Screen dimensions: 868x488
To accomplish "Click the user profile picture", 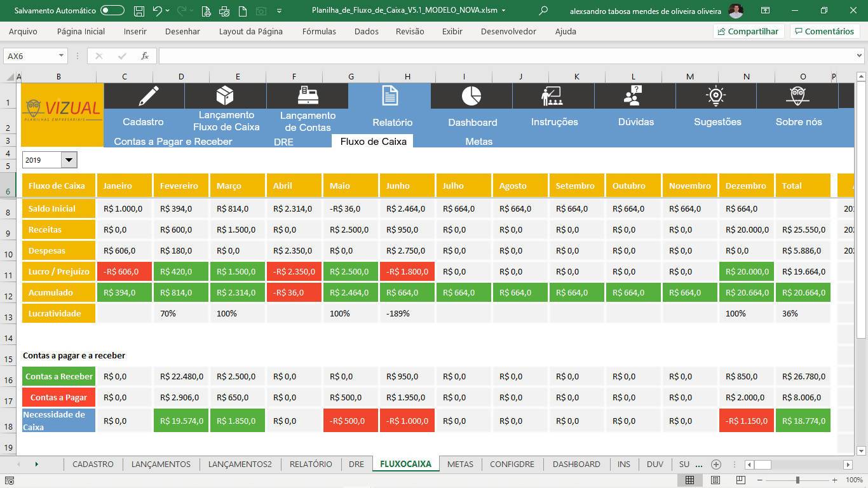I will tap(735, 11).
